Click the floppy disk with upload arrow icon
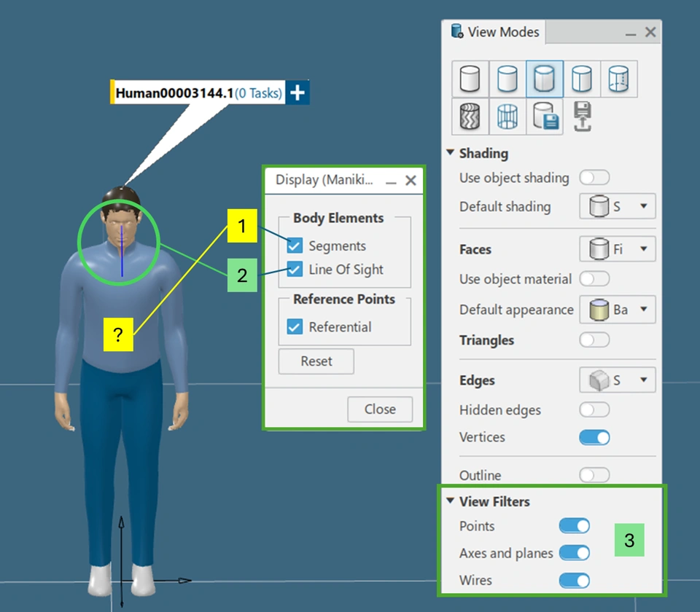 [x=582, y=117]
